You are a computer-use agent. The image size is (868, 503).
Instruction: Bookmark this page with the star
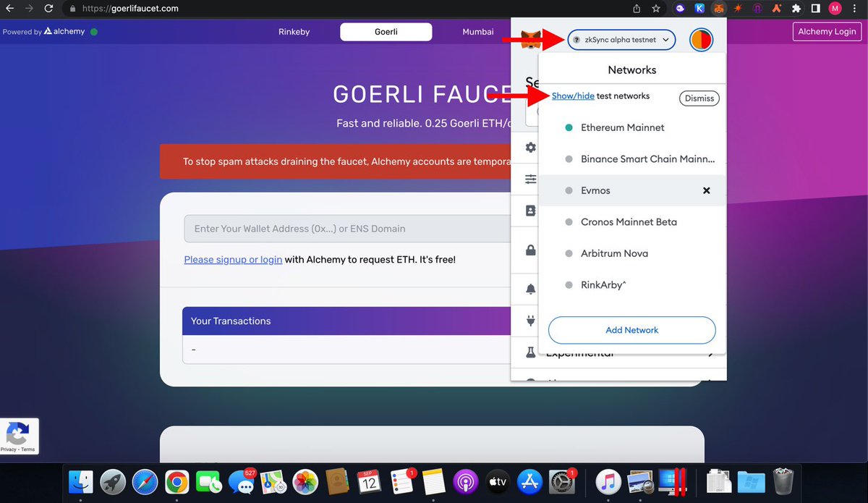(656, 9)
